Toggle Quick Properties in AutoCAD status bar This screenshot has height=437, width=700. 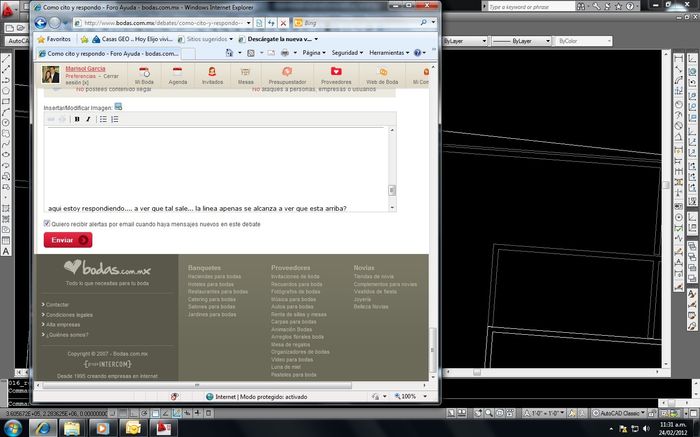pyautogui.click(x=208, y=413)
